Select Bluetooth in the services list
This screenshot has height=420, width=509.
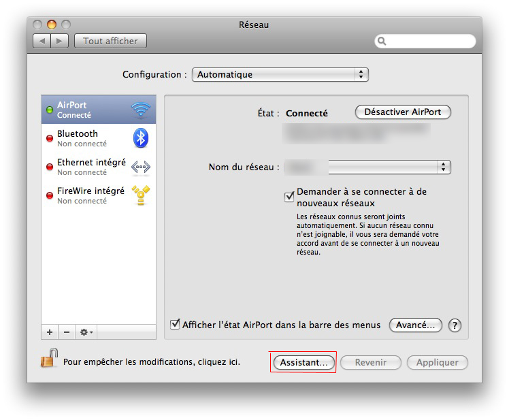[x=99, y=138]
